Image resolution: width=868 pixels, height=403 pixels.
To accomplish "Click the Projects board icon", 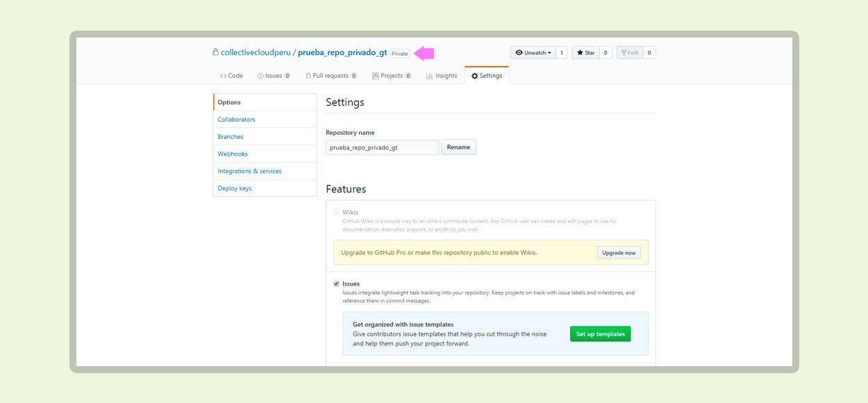I will point(375,76).
